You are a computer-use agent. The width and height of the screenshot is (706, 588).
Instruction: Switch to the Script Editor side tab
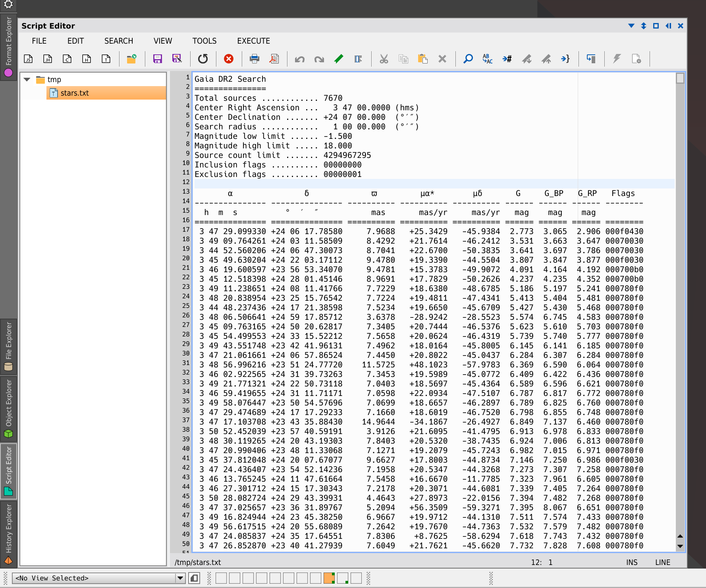[x=8, y=471]
